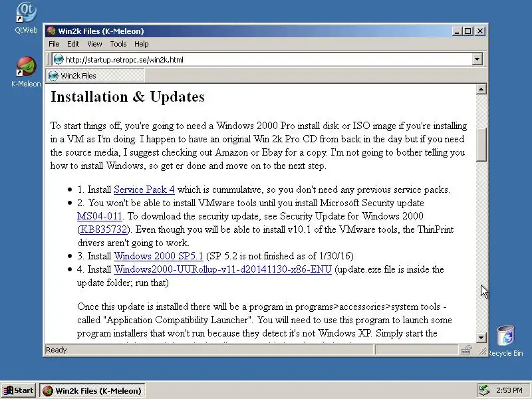Viewport: 532px width, 399px height.
Task: Click the Installation & Updates heading
Action: pos(128,96)
